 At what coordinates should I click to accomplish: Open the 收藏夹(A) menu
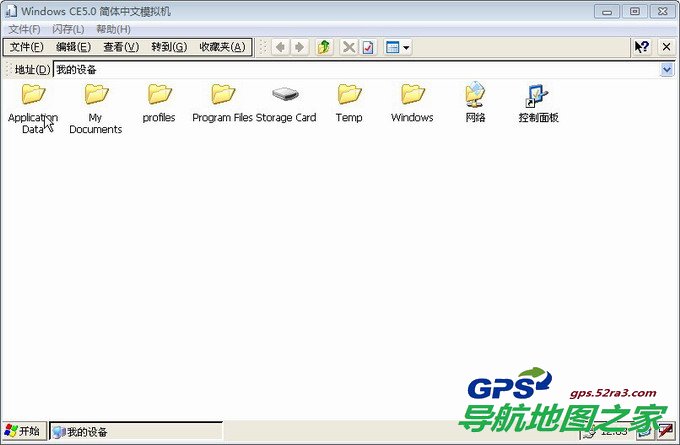222,47
